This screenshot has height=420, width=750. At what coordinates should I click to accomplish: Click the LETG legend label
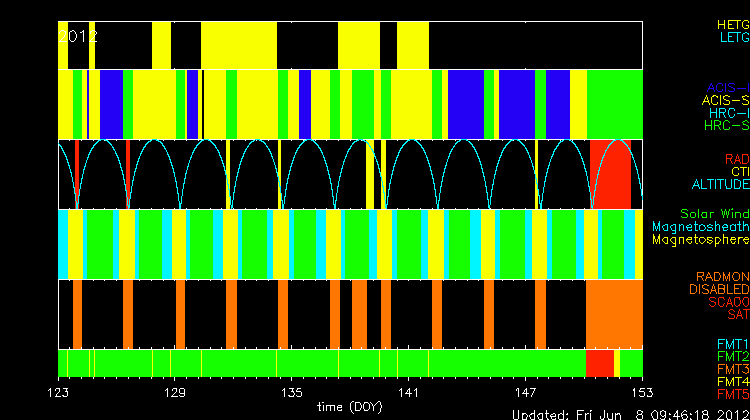tap(731, 37)
